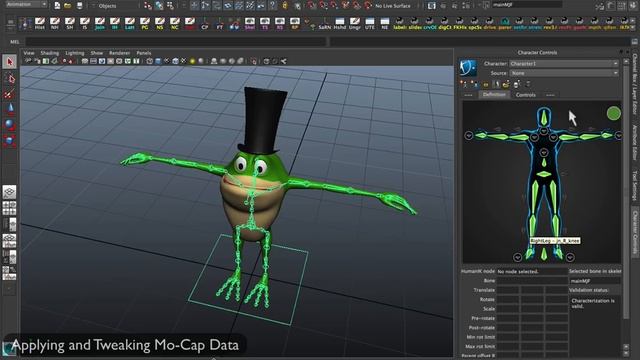
Task: Toggle the green characterization lock circle
Action: click(x=613, y=113)
